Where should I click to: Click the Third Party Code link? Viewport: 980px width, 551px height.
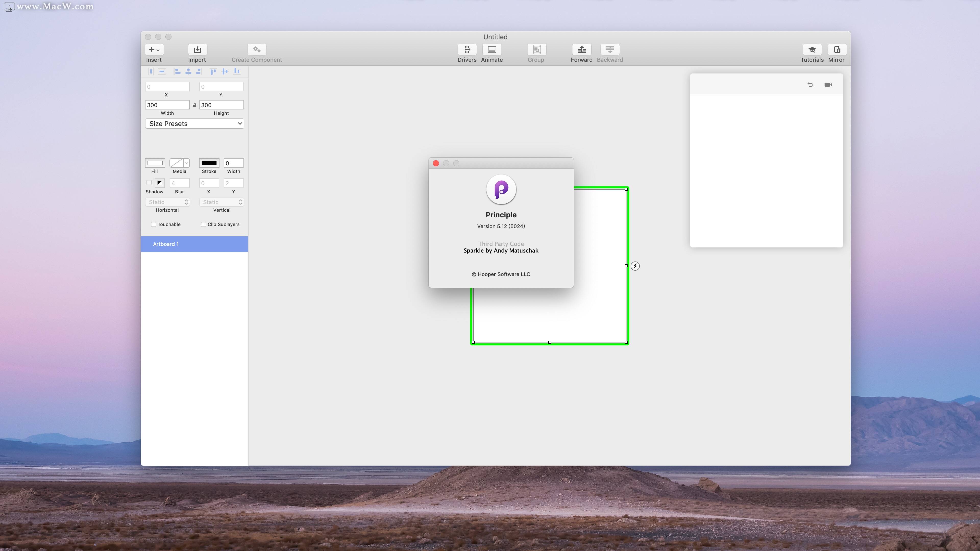point(501,244)
